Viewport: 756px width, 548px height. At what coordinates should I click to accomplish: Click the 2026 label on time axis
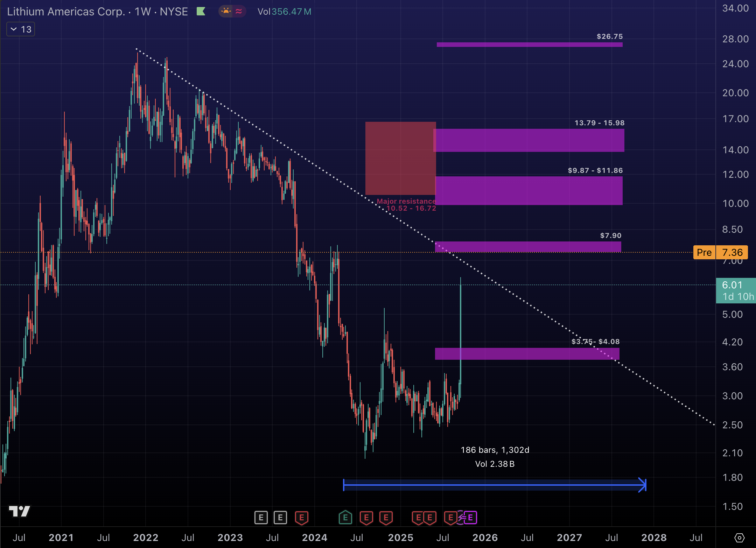(485, 538)
